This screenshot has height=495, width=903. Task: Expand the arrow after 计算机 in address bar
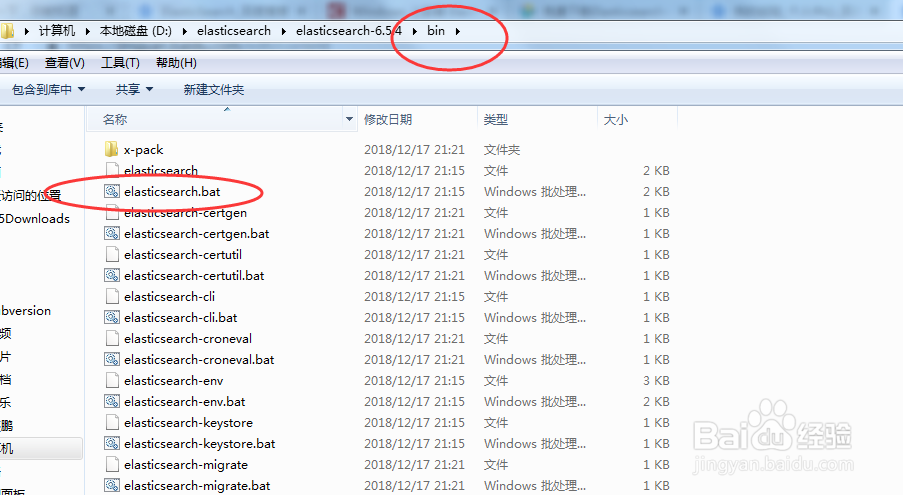pos(88,31)
